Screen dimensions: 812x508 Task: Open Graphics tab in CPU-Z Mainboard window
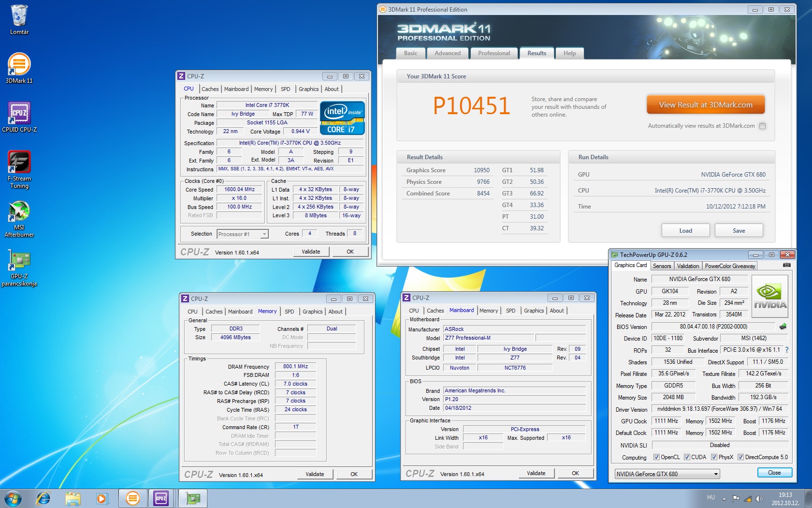(x=534, y=311)
